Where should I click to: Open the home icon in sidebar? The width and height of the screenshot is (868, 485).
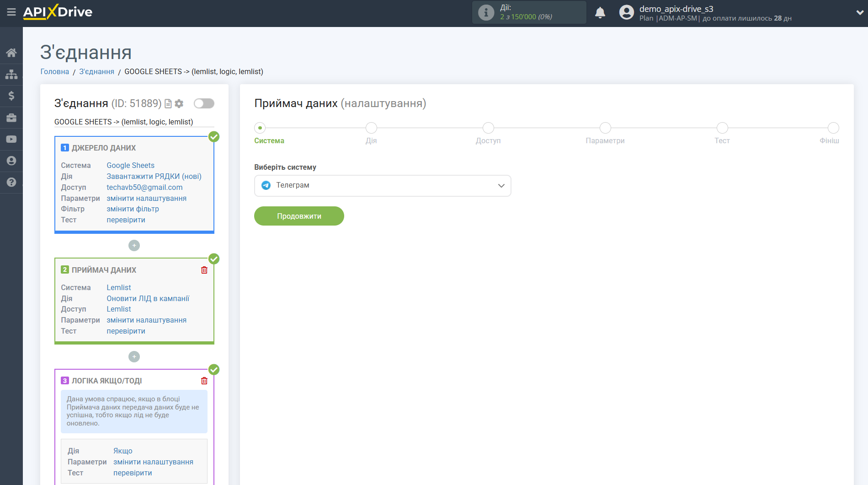click(11, 53)
